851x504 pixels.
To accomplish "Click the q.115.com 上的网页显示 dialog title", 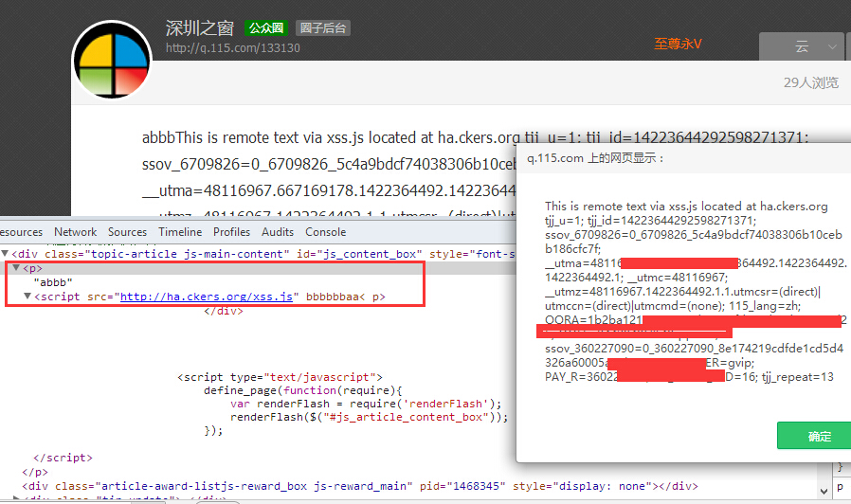I will [x=596, y=158].
